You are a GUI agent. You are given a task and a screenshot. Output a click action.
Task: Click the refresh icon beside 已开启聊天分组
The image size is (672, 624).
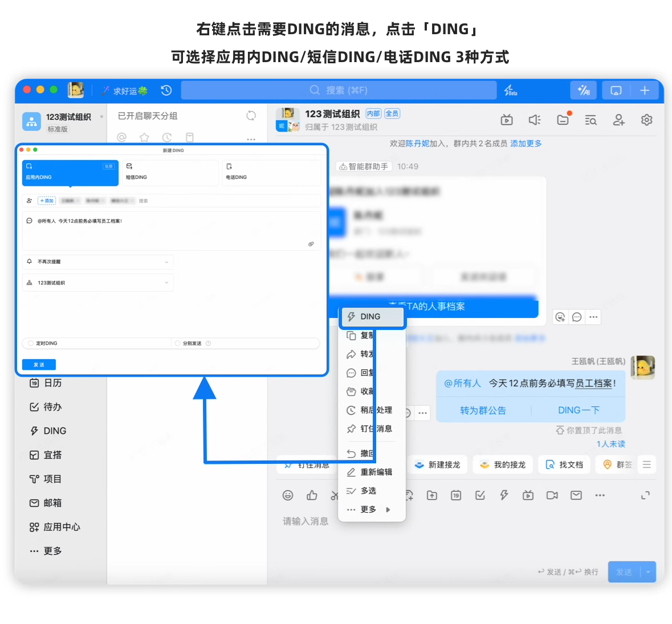point(251,116)
